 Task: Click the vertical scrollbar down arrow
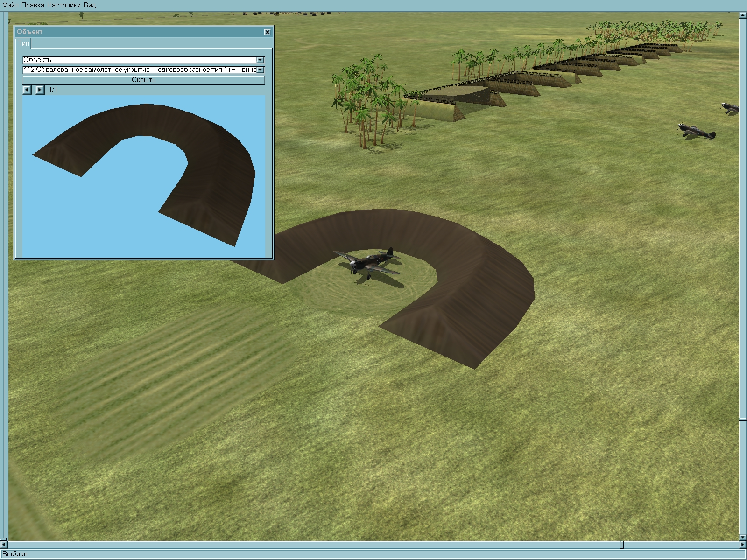[x=742, y=537]
